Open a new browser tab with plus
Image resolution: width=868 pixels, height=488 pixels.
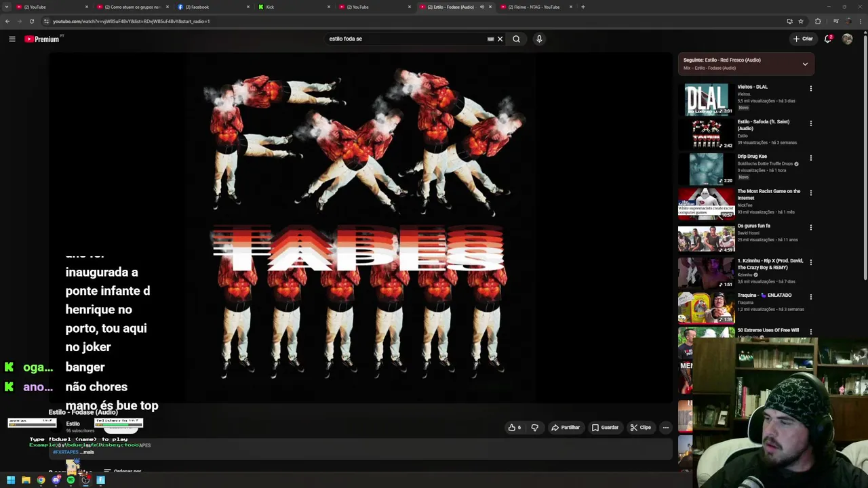tap(583, 7)
